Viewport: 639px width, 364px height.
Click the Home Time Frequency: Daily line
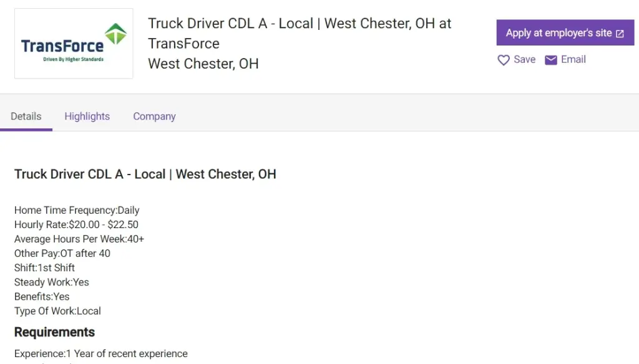pos(77,210)
